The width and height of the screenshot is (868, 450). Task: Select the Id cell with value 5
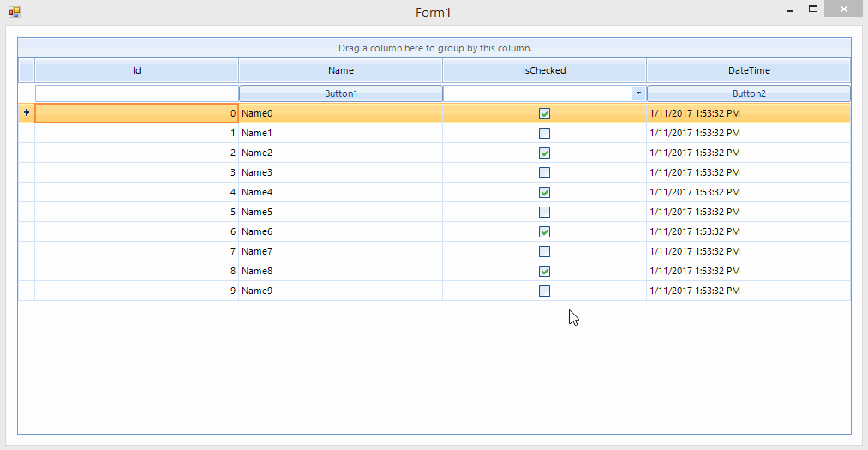pyautogui.click(x=137, y=212)
